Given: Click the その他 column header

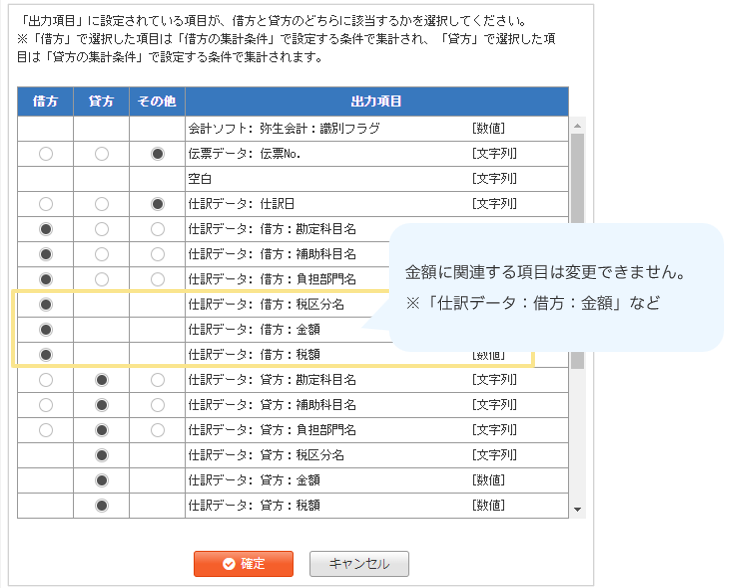Looking at the screenshot, I should (157, 102).
